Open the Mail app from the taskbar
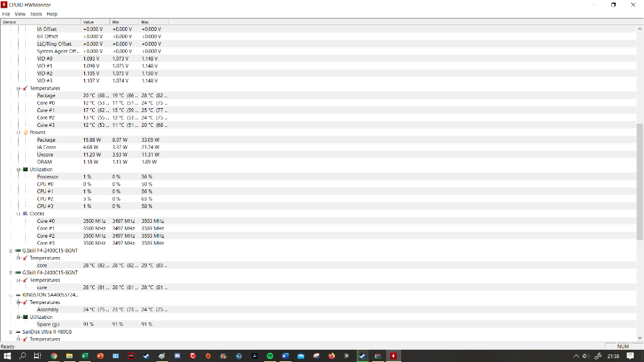 (x=301, y=356)
